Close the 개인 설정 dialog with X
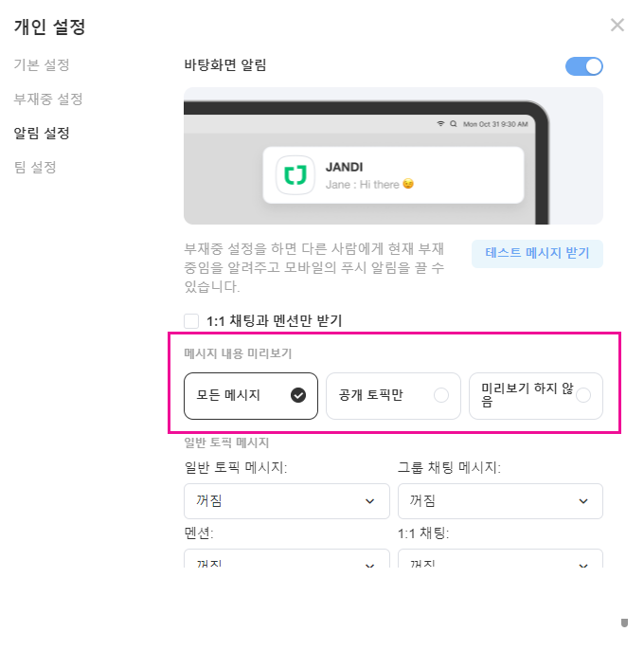 (x=617, y=25)
